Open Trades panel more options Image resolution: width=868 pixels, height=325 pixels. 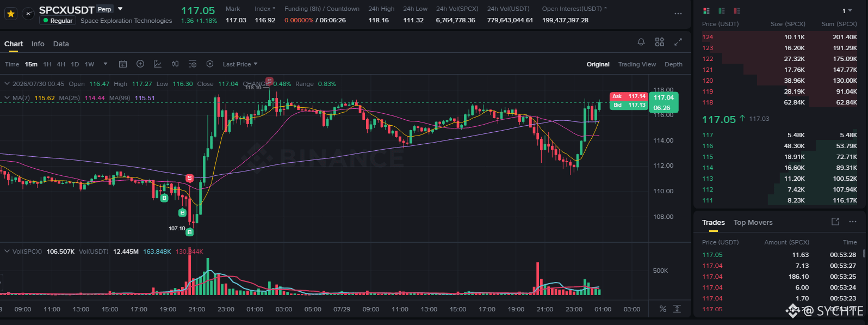[x=853, y=222]
